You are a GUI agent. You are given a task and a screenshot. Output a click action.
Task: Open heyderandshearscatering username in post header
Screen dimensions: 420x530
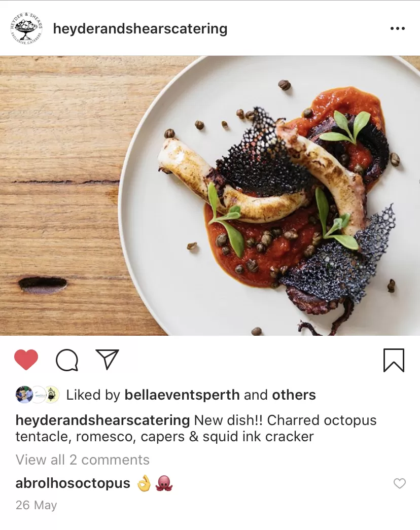pyautogui.click(x=140, y=29)
